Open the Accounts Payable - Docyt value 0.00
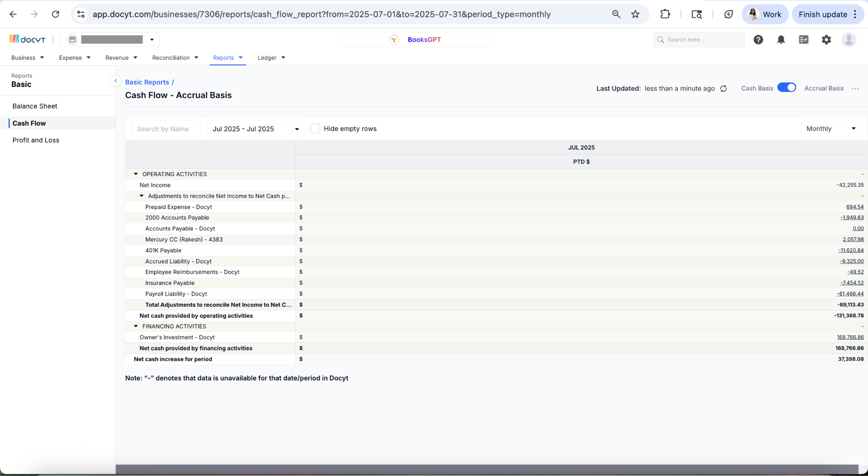The image size is (868, 476). tap(858, 229)
